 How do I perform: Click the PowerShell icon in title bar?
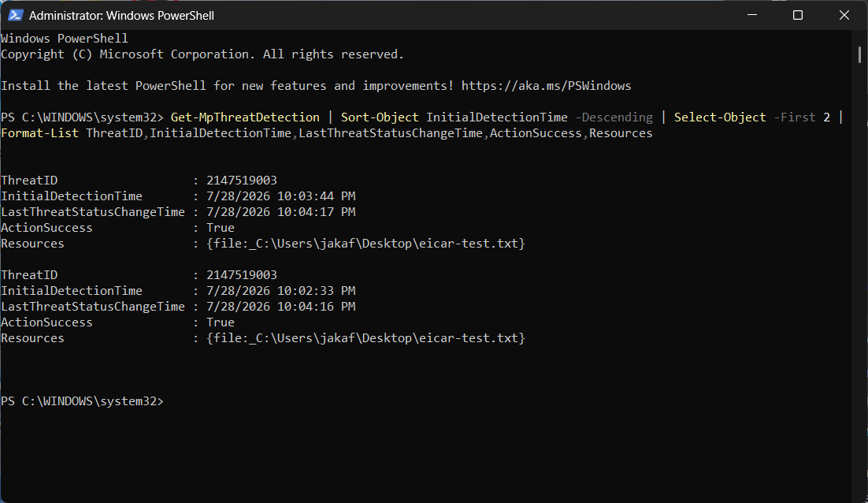point(15,16)
